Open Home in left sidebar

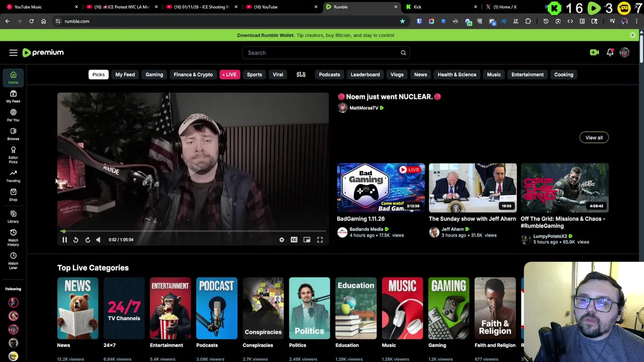[13, 77]
